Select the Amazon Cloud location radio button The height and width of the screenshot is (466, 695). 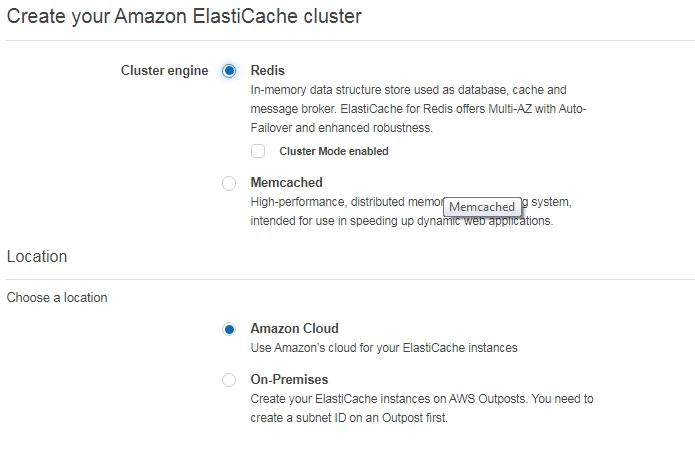229,329
